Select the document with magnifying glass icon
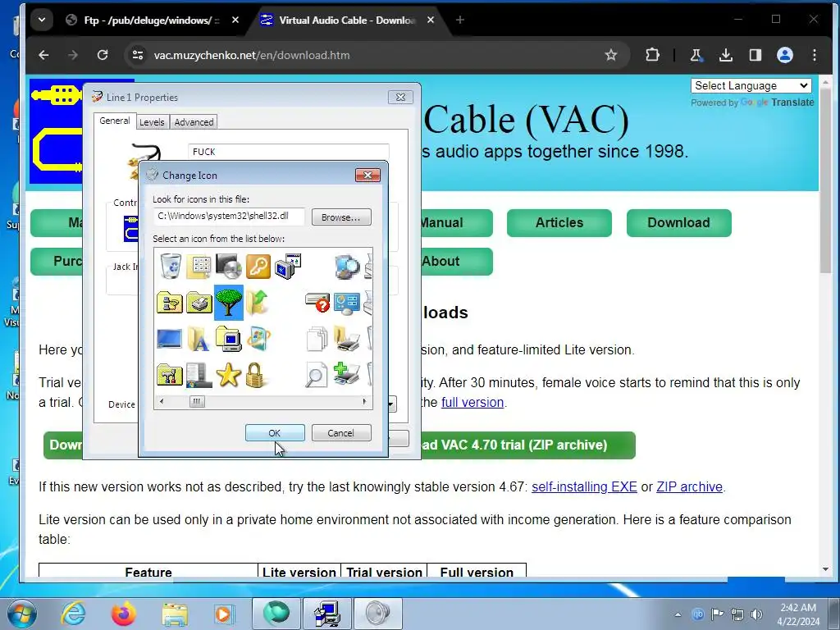Image resolution: width=840 pixels, height=630 pixels. tap(316, 375)
